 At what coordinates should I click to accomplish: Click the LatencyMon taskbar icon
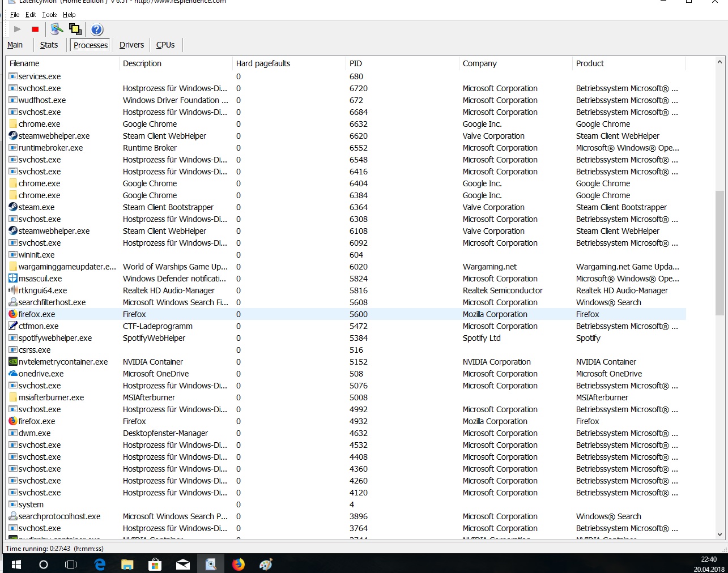coord(211,564)
